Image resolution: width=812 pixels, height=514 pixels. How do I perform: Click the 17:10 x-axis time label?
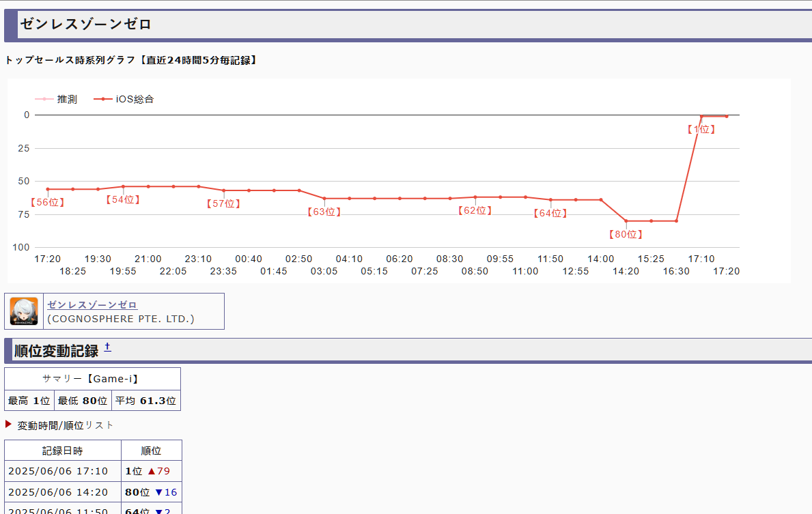pos(701,259)
